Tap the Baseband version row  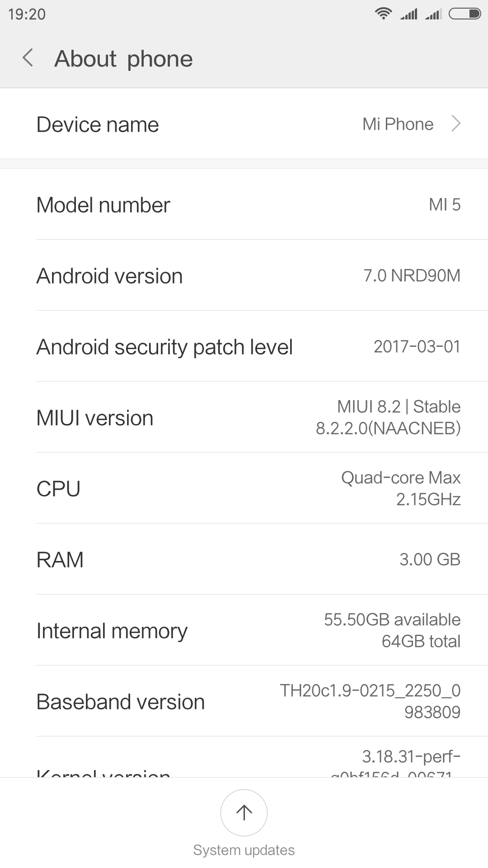(244, 702)
